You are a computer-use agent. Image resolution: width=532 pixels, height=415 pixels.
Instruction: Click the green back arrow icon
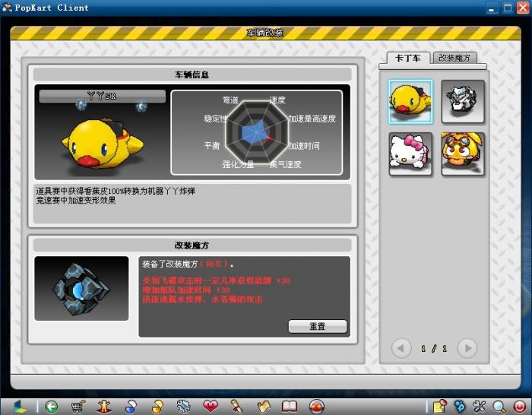coord(52,406)
